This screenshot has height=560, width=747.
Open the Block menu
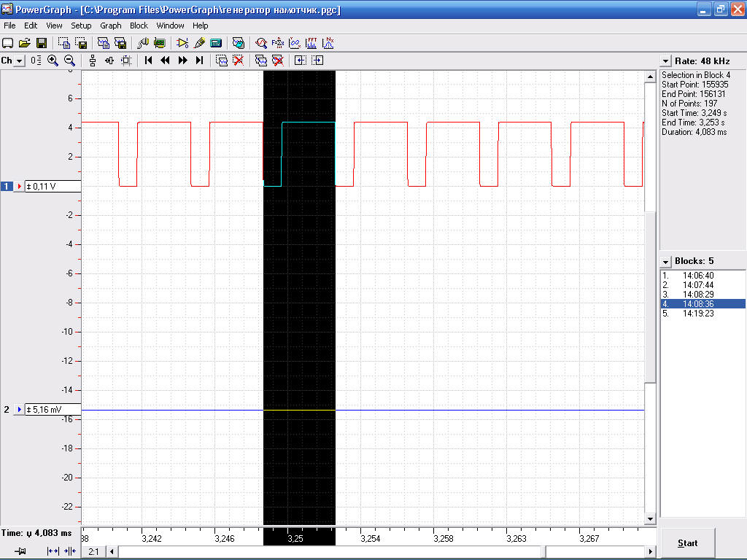pyautogui.click(x=139, y=26)
